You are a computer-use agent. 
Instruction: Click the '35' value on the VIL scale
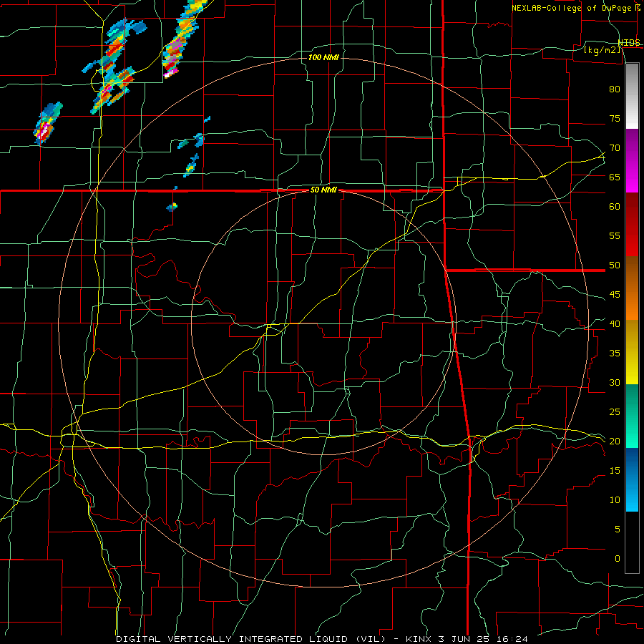click(x=615, y=353)
